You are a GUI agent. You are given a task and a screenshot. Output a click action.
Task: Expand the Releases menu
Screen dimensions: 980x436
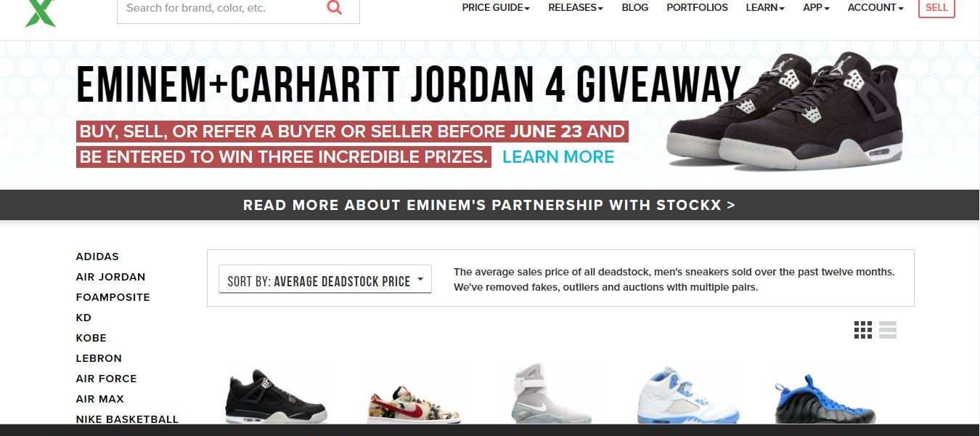pyautogui.click(x=576, y=7)
